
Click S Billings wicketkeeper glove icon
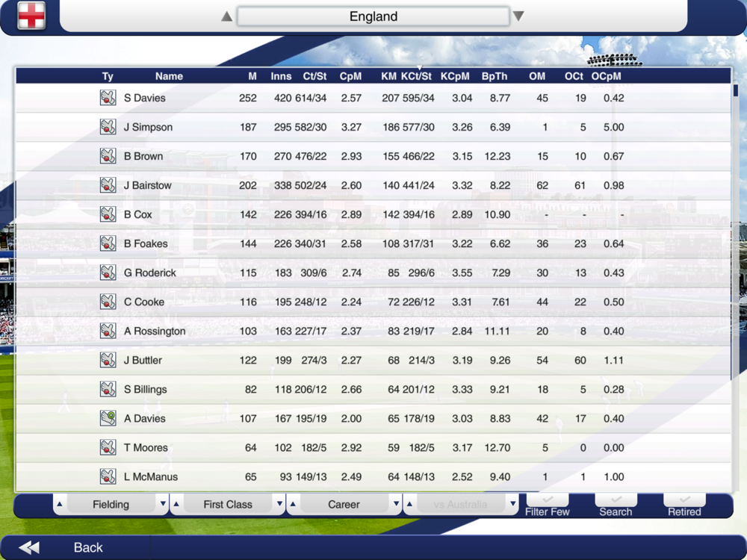pos(108,389)
